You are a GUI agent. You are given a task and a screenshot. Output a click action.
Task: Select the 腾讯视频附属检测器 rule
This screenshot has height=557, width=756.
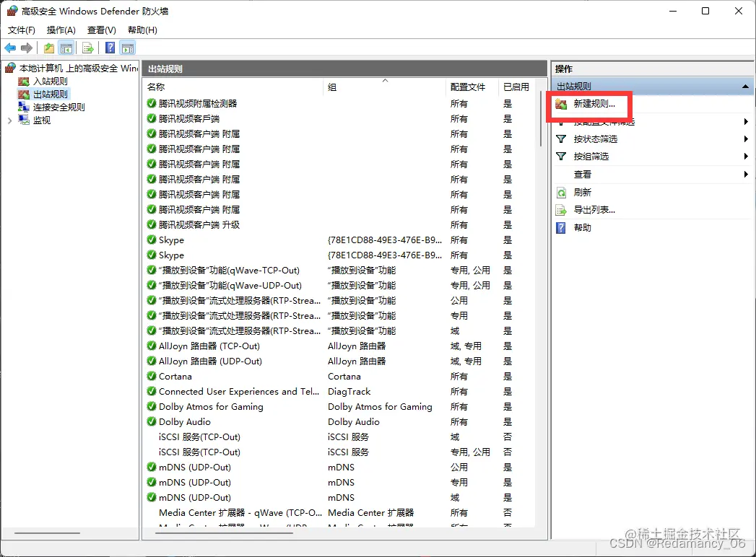[x=198, y=103]
